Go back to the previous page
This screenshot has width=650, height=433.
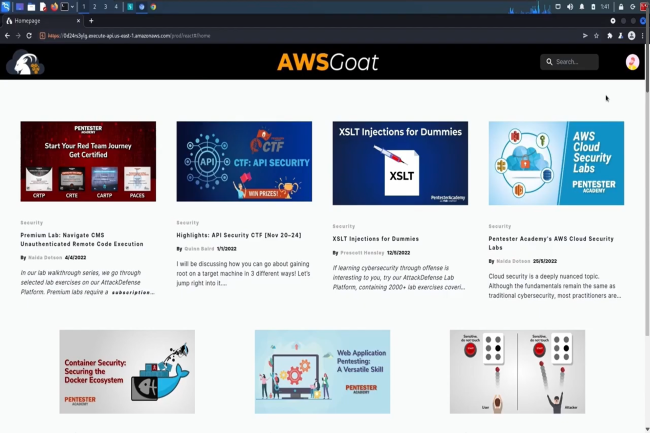click(x=7, y=36)
